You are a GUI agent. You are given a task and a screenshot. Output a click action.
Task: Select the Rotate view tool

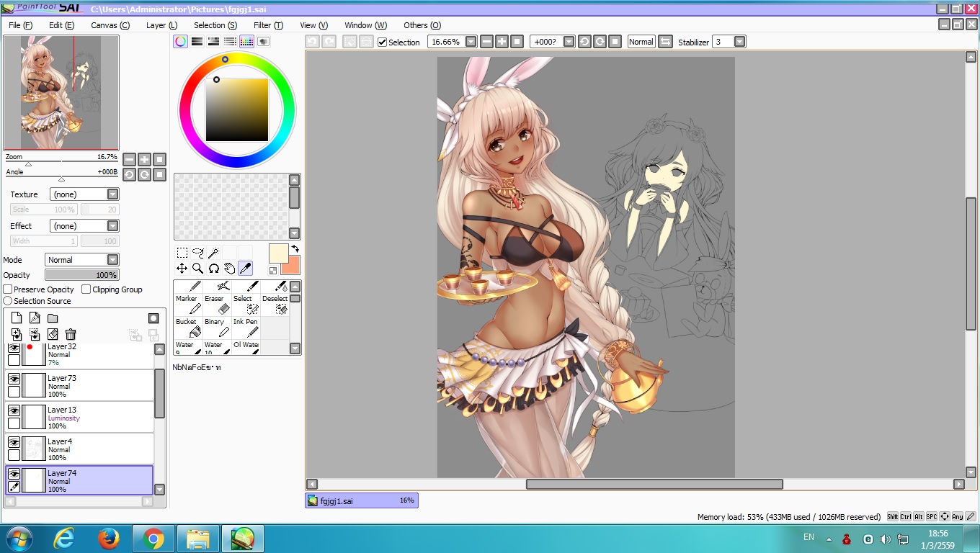(x=213, y=269)
